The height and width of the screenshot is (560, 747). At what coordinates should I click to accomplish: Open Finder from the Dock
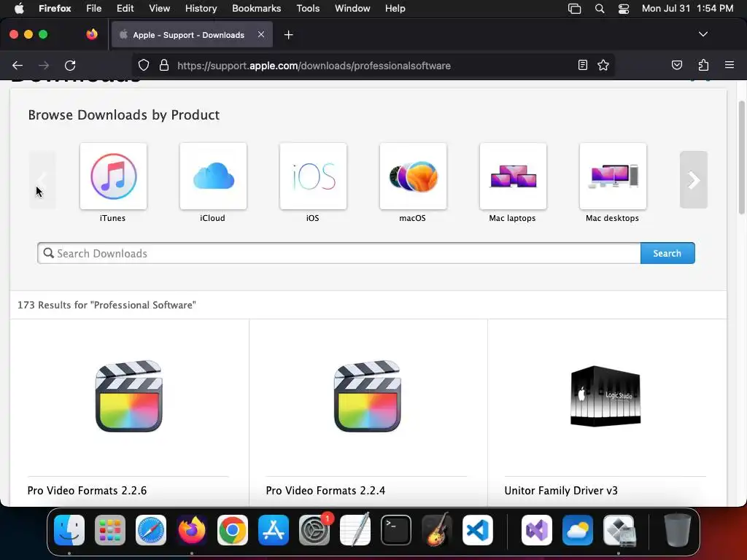pyautogui.click(x=69, y=530)
